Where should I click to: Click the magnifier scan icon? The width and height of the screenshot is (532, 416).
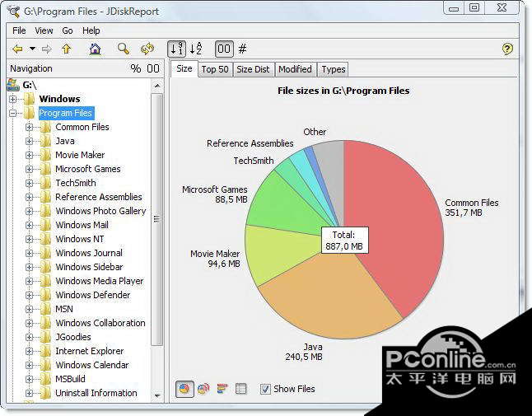click(x=123, y=49)
